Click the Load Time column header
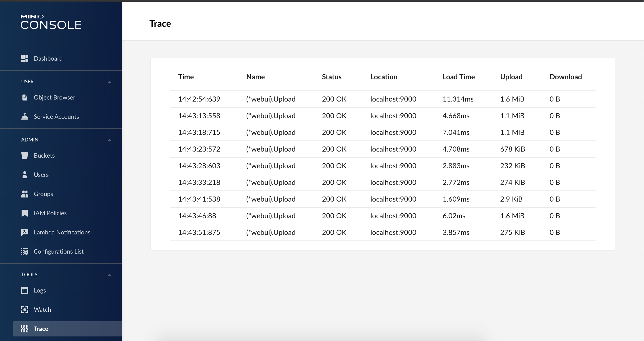The width and height of the screenshot is (644, 341). (x=459, y=77)
